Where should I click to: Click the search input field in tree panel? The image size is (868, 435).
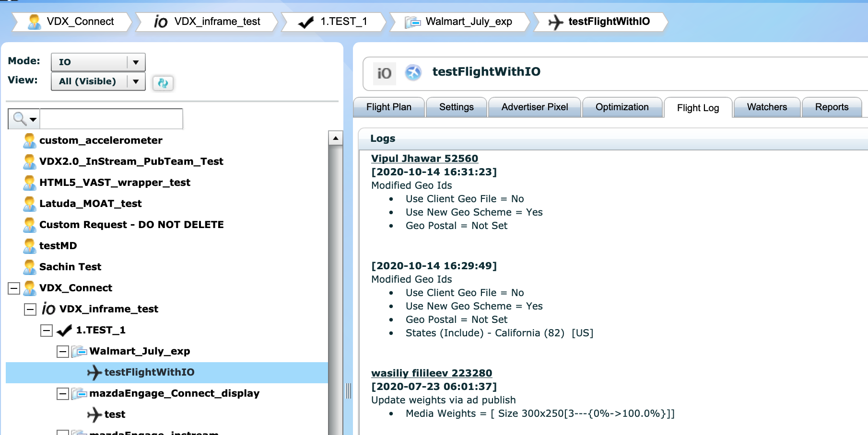click(111, 118)
